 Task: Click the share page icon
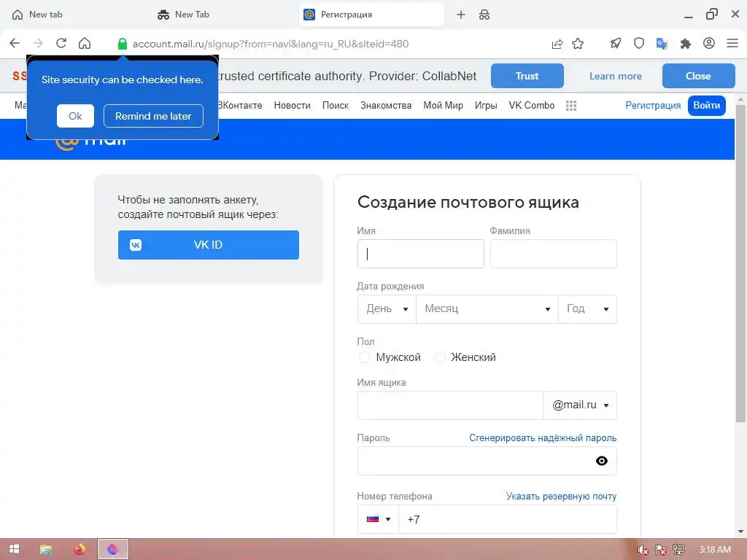pos(557,44)
